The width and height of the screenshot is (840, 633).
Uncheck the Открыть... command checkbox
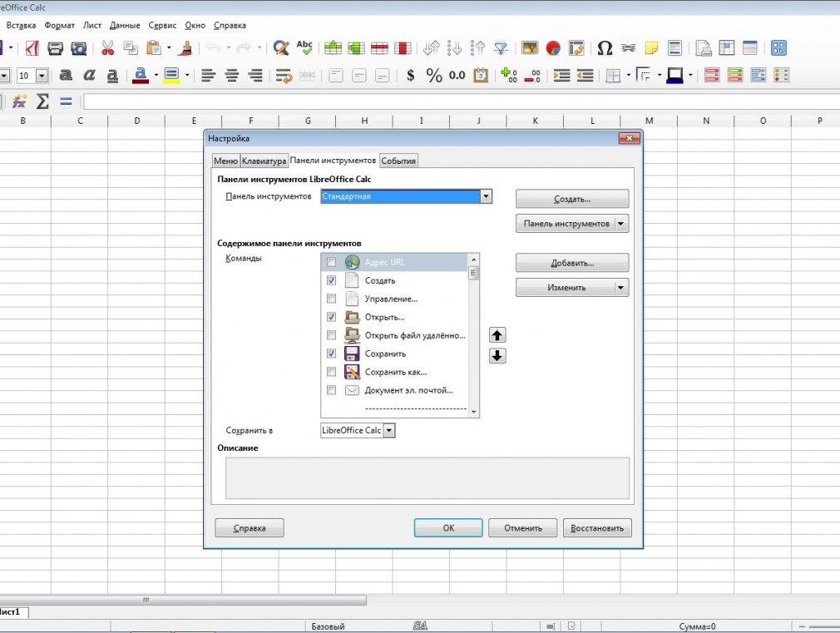click(332, 317)
